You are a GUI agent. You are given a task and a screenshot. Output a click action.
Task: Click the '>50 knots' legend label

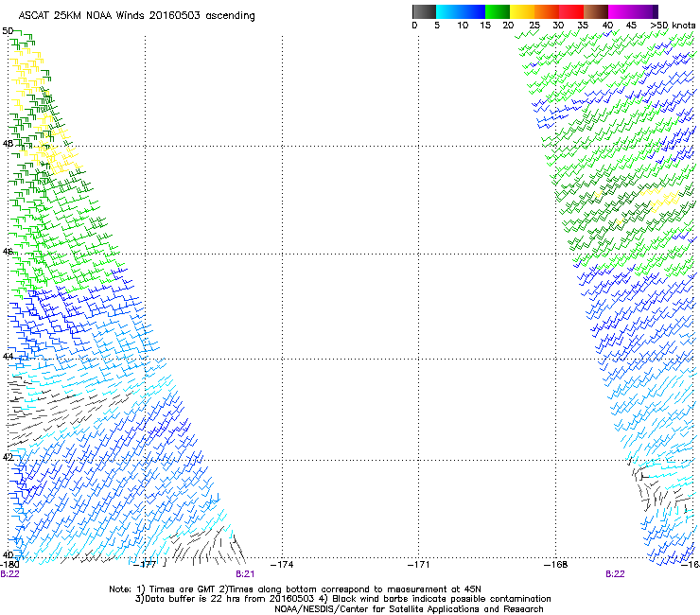[x=673, y=26]
